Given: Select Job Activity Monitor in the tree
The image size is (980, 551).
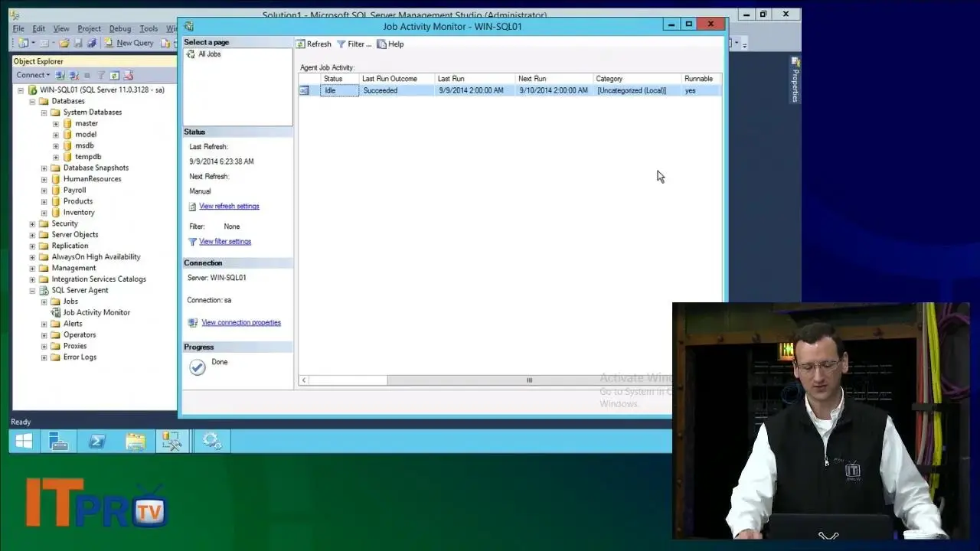Looking at the screenshot, I should coord(96,313).
